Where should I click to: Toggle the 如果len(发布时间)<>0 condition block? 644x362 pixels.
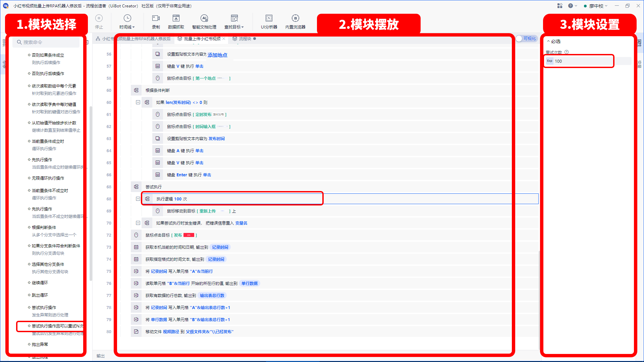pos(137,102)
